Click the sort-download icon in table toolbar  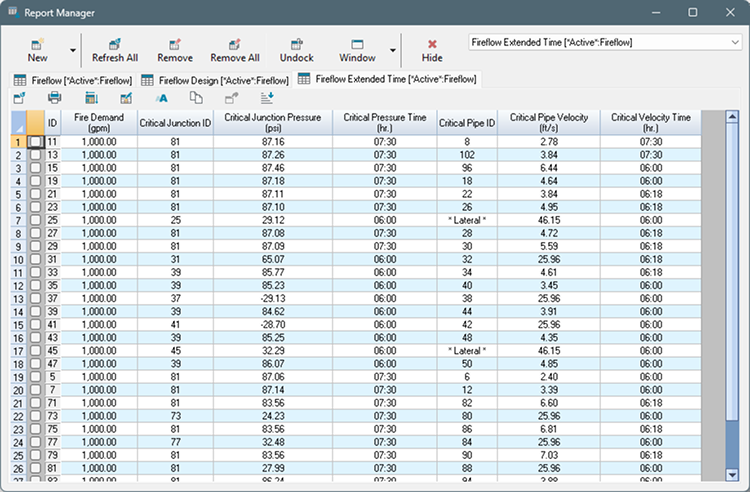266,97
